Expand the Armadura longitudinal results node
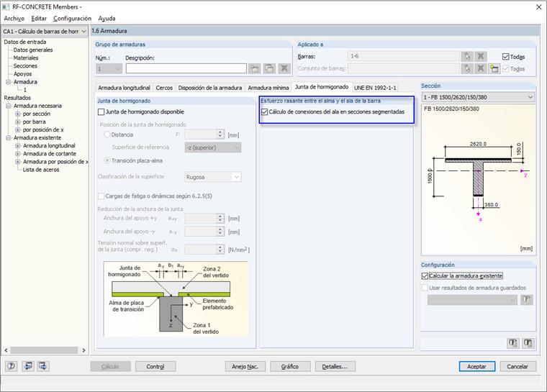The width and height of the screenshot is (547, 392). click(17, 145)
